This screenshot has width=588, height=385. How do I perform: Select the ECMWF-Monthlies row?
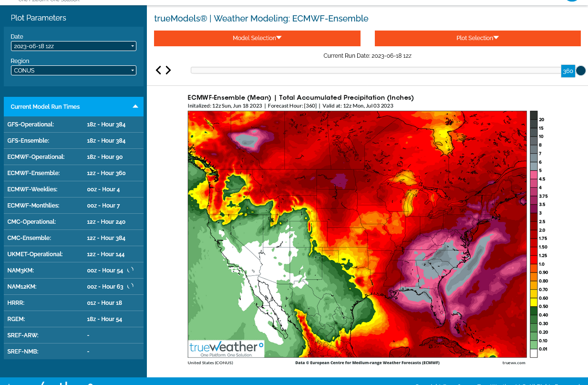click(x=73, y=206)
